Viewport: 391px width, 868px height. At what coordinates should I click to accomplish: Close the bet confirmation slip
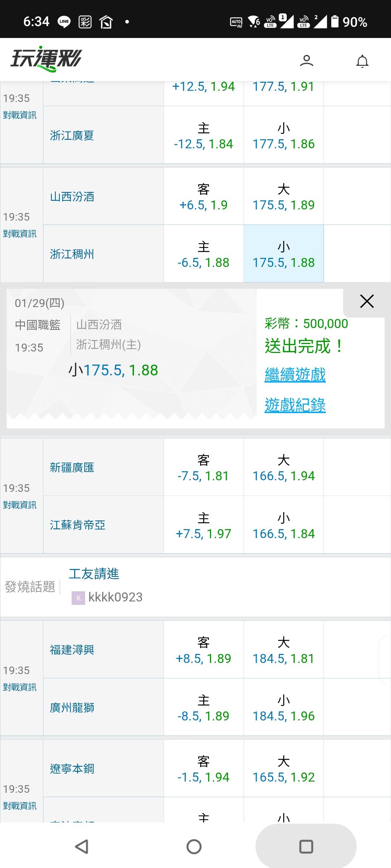(367, 301)
